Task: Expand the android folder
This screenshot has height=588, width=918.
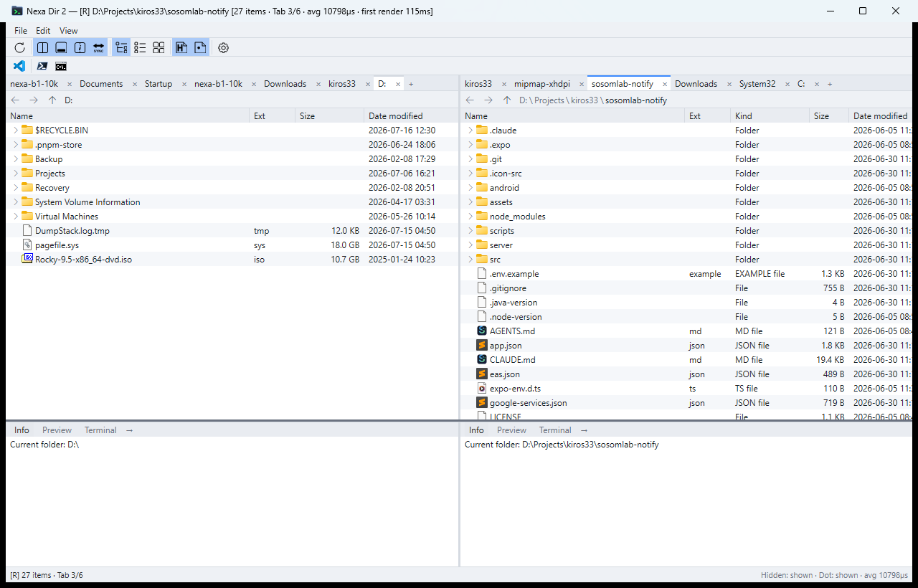Action: click(x=470, y=187)
